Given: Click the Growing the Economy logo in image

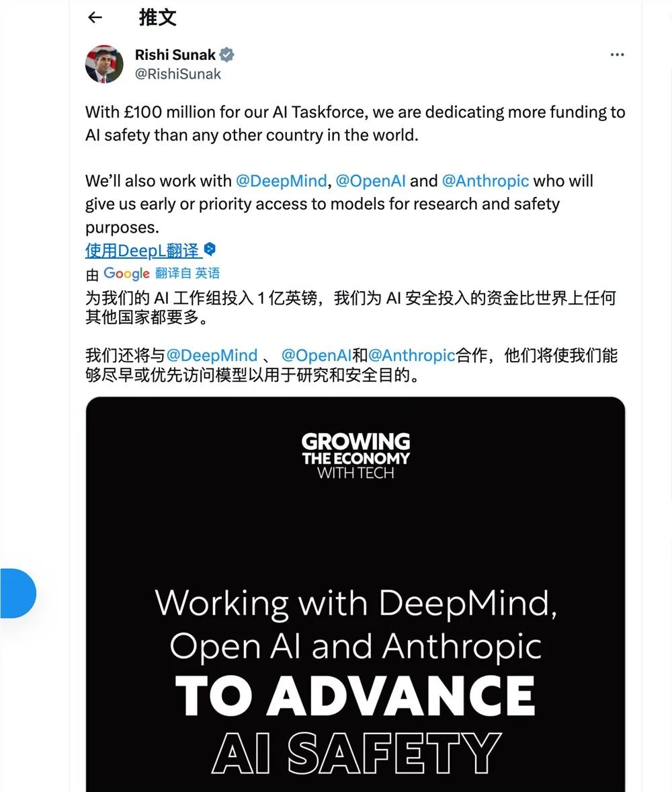Looking at the screenshot, I should coord(355,456).
